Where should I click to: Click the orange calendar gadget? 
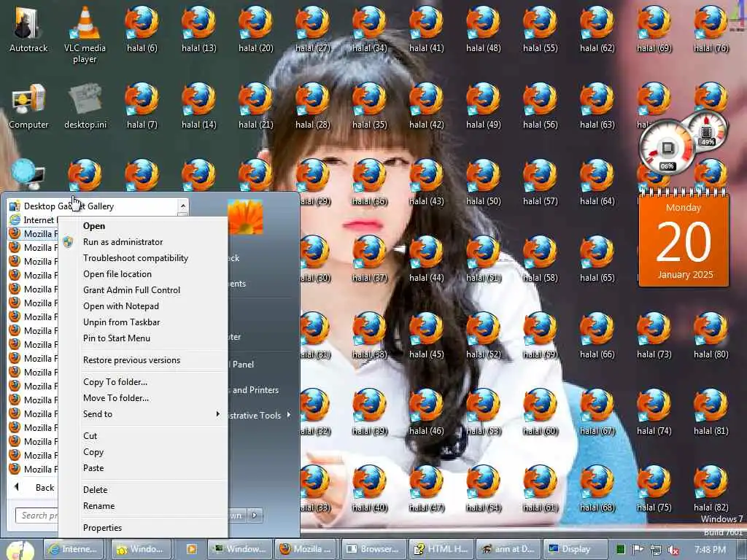click(684, 239)
